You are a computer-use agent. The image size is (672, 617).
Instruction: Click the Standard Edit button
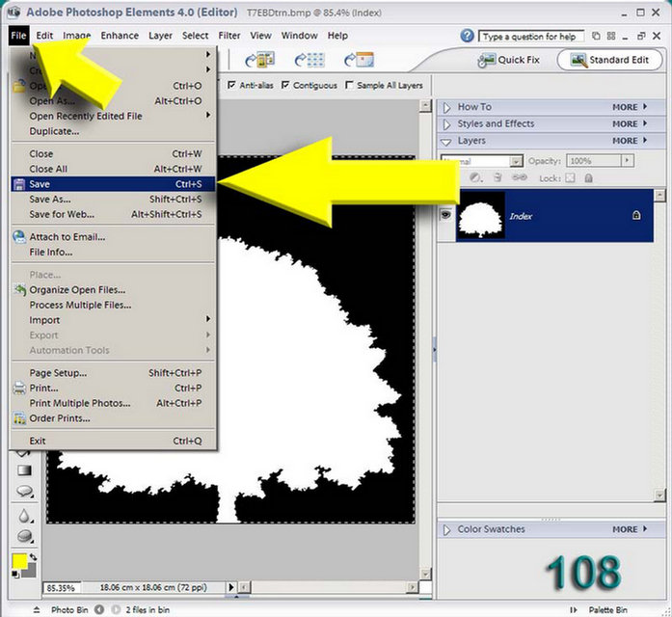point(610,60)
